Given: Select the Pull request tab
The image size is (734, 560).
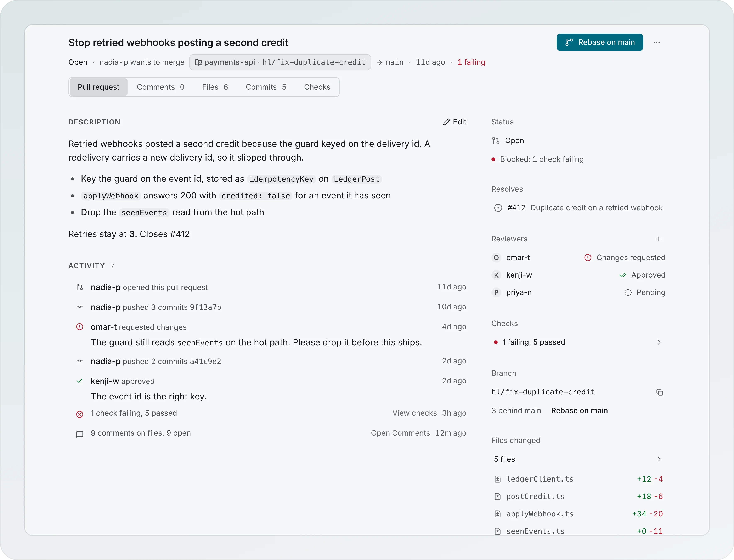Looking at the screenshot, I should tap(98, 87).
